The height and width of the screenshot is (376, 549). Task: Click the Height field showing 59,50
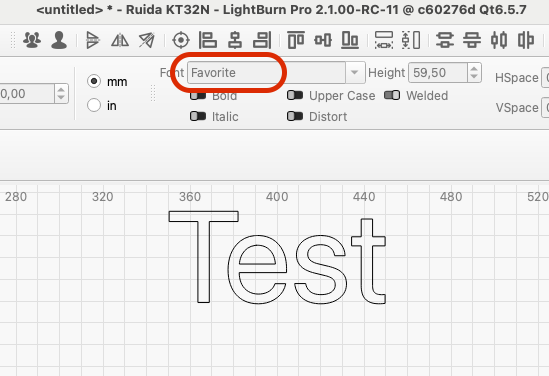(438, 72)
